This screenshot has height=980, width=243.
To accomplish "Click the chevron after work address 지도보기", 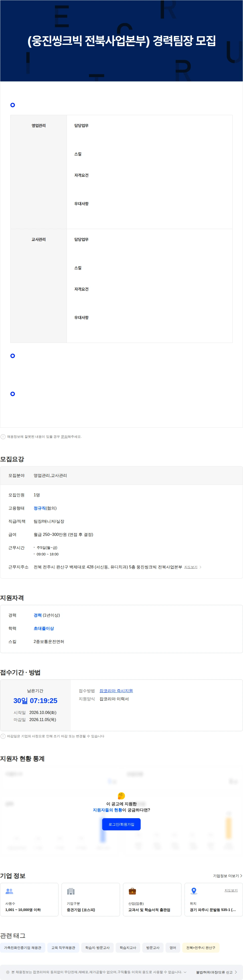I will pos(200,567).
